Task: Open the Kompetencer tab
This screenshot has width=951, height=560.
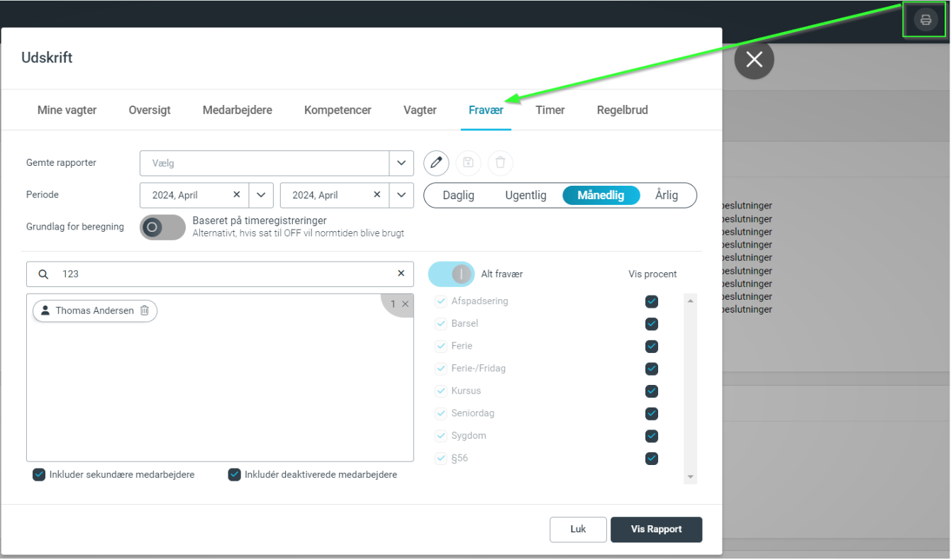Action: click(338, 110)
